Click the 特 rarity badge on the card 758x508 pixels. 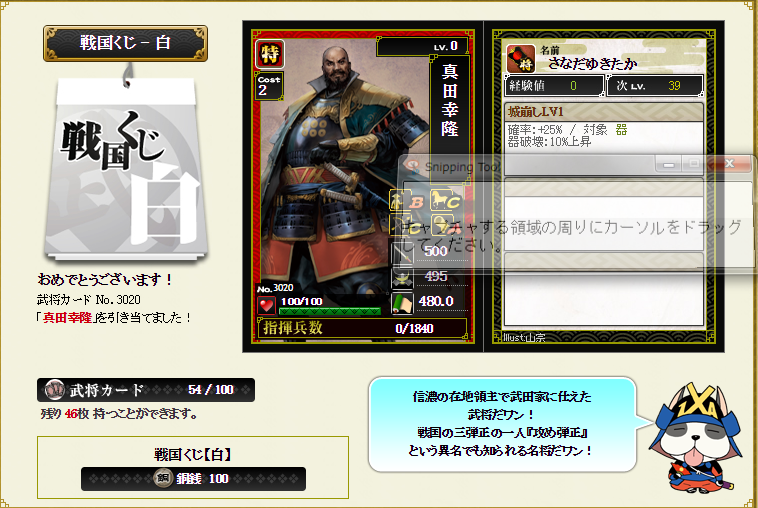click(x=270, y=54)
